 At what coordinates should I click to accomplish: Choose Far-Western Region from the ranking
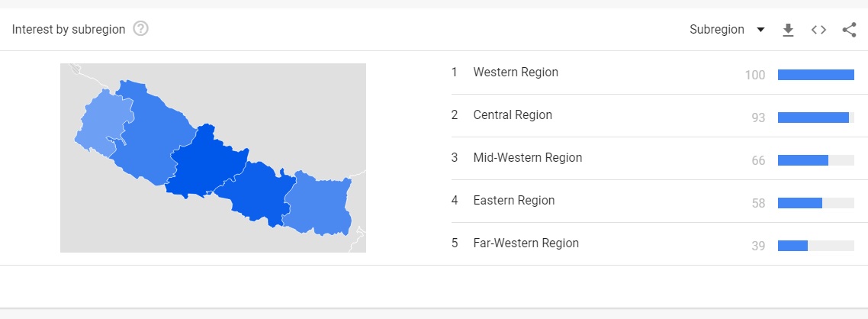[x=526, y=243]
